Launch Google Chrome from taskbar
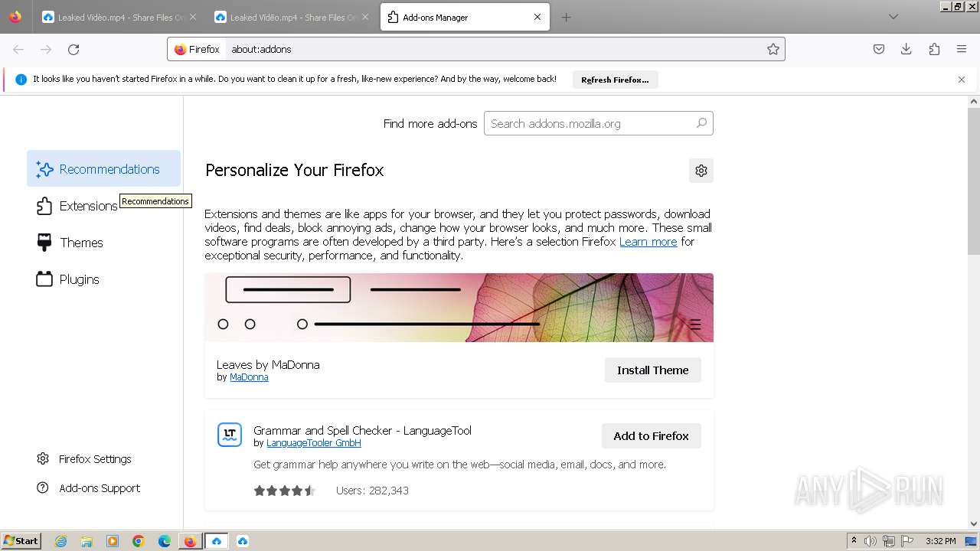Viewport: 980px width, 551px height. tap(139, 541)
